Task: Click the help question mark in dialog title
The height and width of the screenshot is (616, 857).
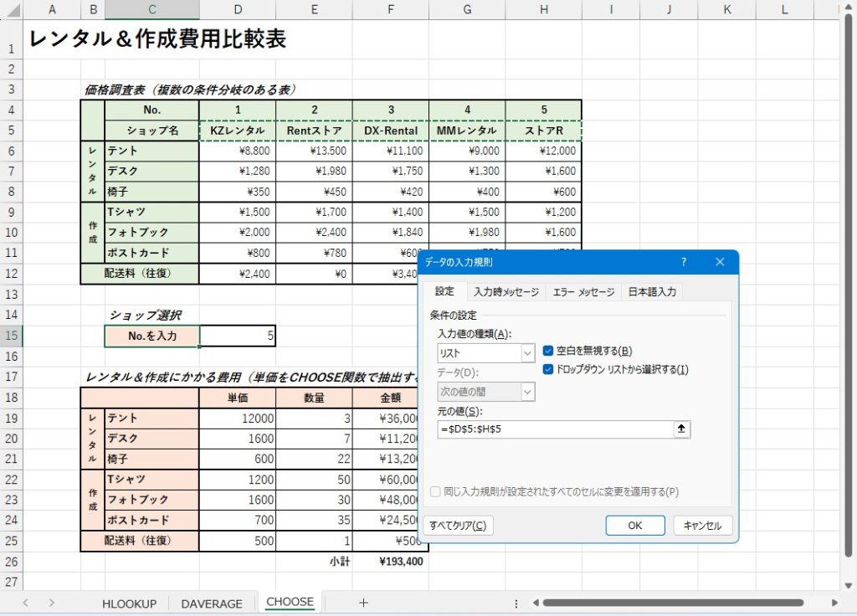Action: [684, 262]
